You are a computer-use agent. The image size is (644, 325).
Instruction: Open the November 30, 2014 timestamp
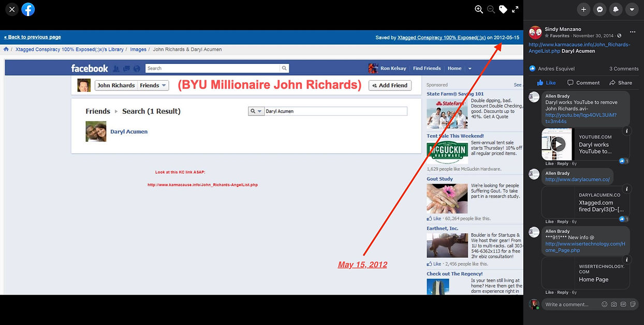pyautogui.click(x=593, y=36)
